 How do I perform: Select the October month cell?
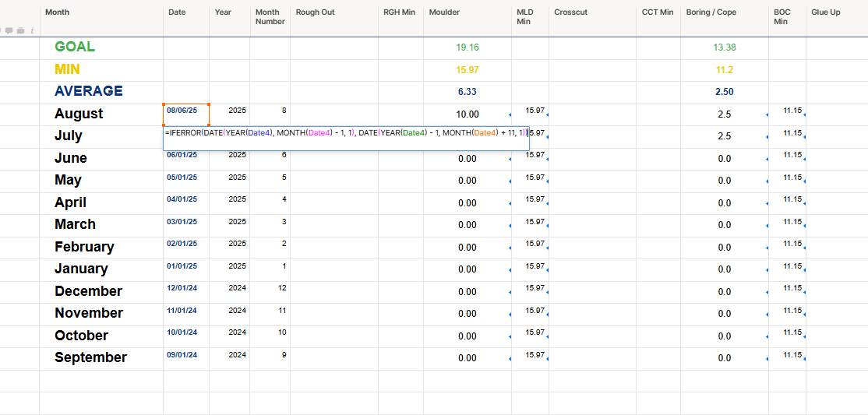[101, 336]
